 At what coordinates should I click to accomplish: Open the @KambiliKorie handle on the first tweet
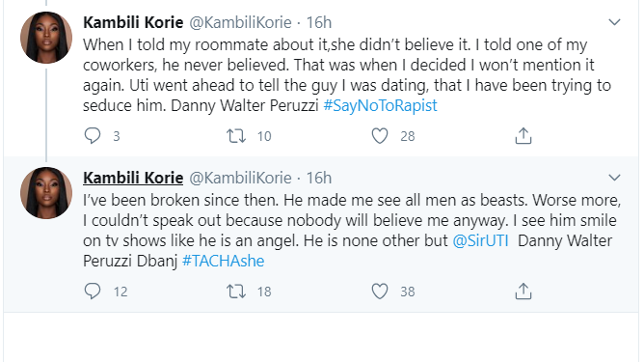[x=240, y=22]
